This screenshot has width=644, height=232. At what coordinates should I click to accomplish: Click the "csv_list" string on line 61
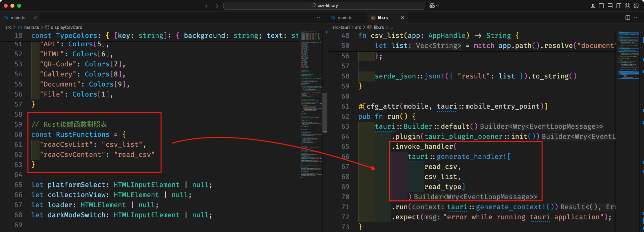[122, 144]
